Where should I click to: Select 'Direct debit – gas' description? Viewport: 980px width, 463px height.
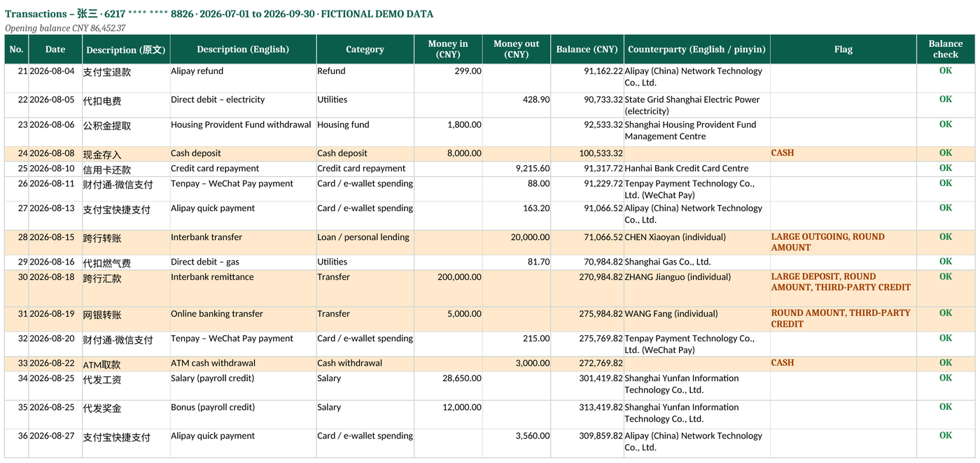[x=243, y=262]
